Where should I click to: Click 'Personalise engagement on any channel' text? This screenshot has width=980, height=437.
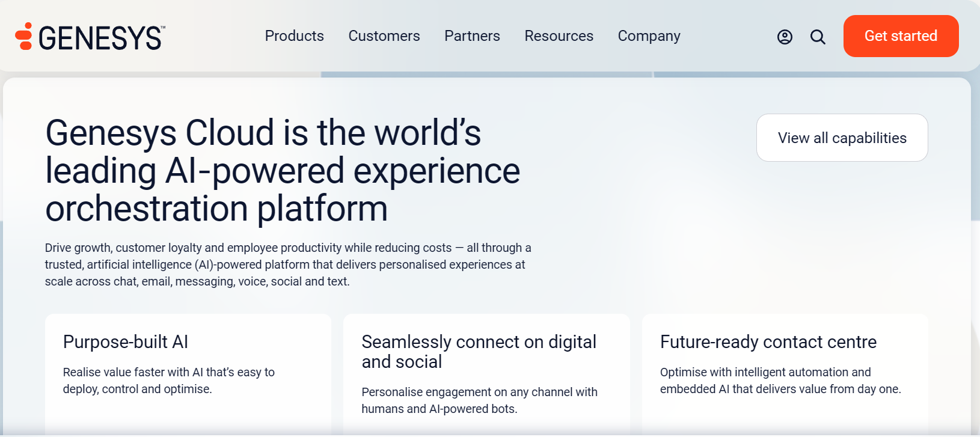480,400
